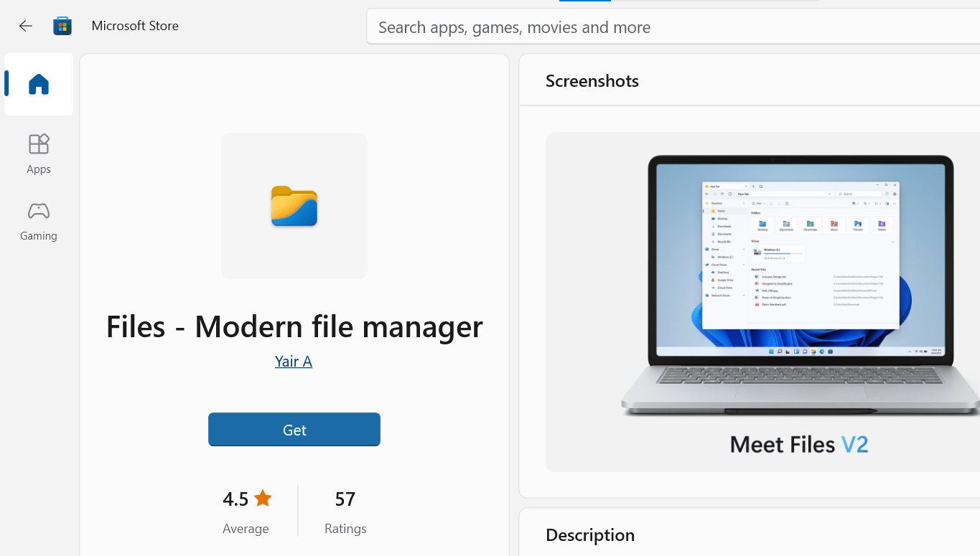Click the Files app folder icon
This screenshot has height=556, width=980.
[x=294, y=206]
